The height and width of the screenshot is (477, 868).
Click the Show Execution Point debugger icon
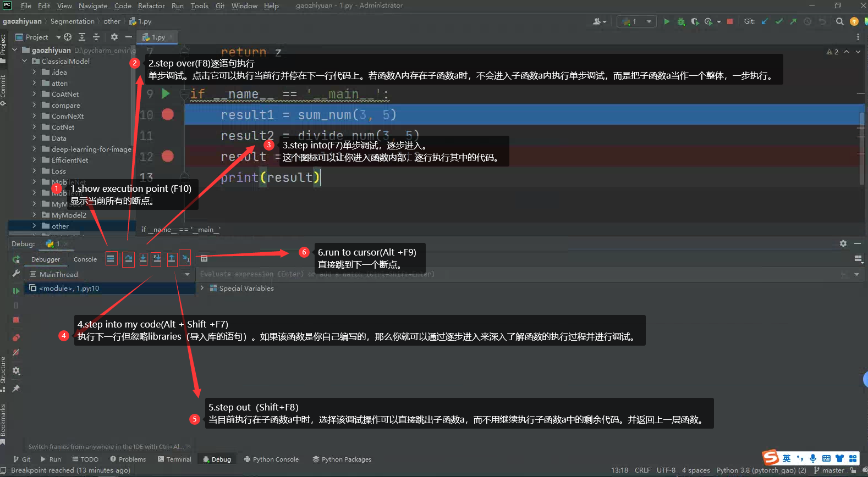coord(111,258)
